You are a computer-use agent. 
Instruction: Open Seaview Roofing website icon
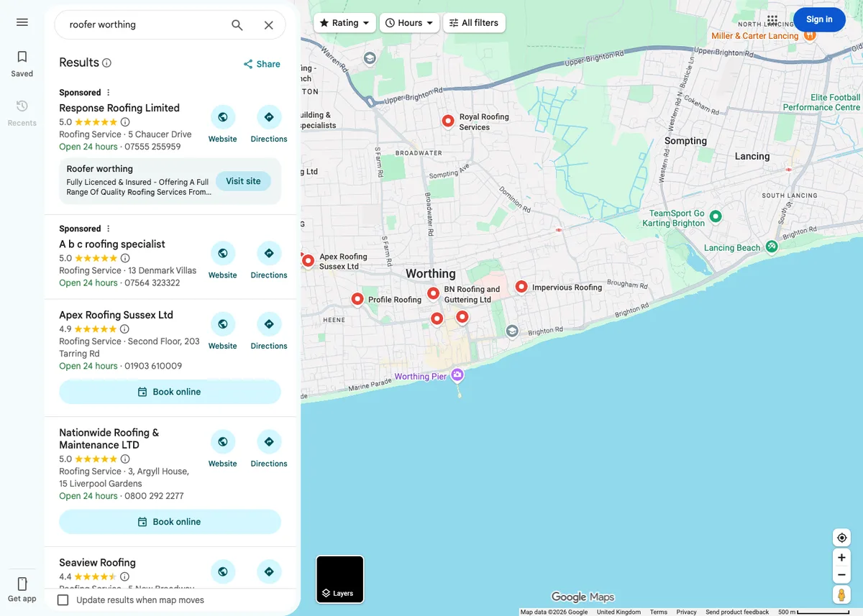coord(223,571)
